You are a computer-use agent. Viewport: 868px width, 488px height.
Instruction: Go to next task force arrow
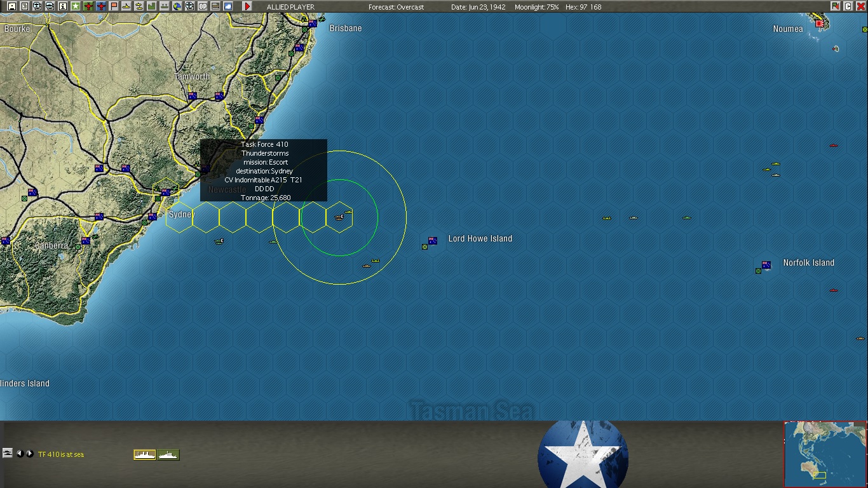[29, 454]
